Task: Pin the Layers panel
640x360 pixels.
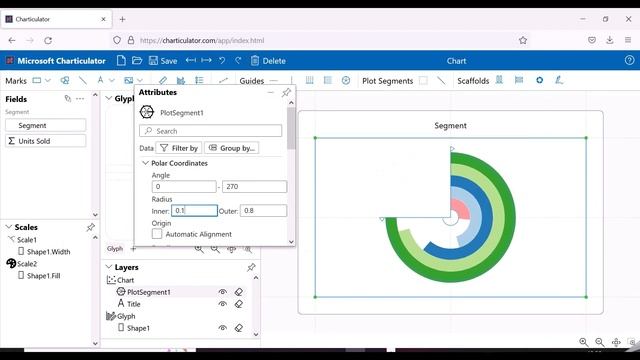Action: click(251, 267)
